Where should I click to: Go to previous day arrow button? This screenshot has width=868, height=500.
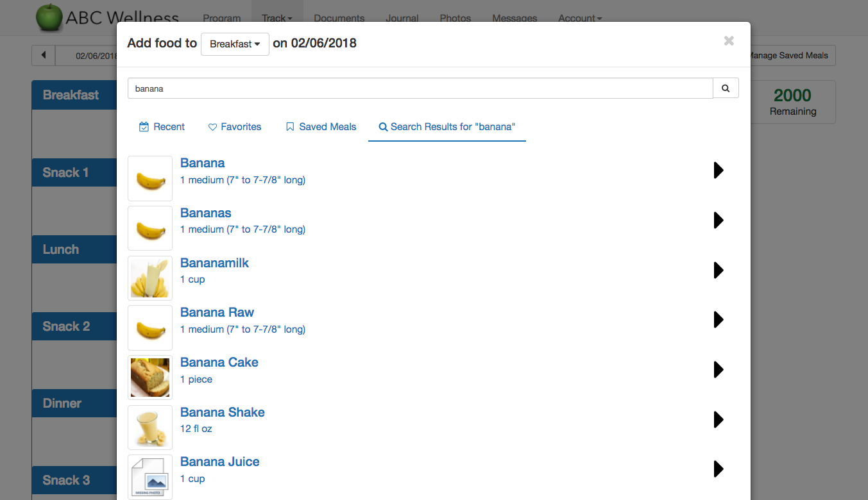[x=44, y=55]
